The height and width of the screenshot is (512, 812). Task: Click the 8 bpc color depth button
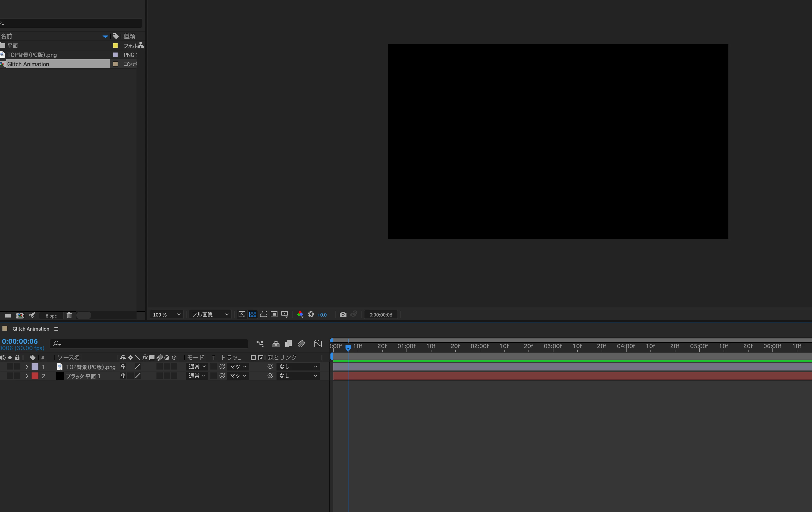(51, 316)
